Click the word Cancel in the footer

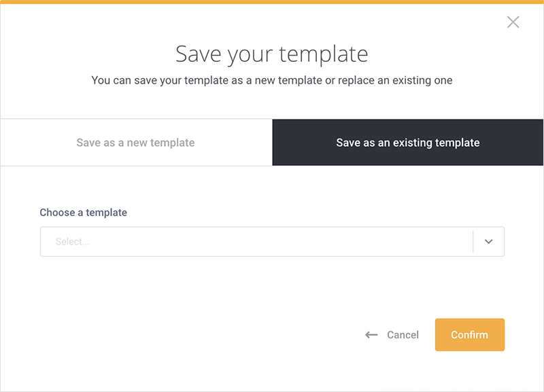[x=403, y=335]
